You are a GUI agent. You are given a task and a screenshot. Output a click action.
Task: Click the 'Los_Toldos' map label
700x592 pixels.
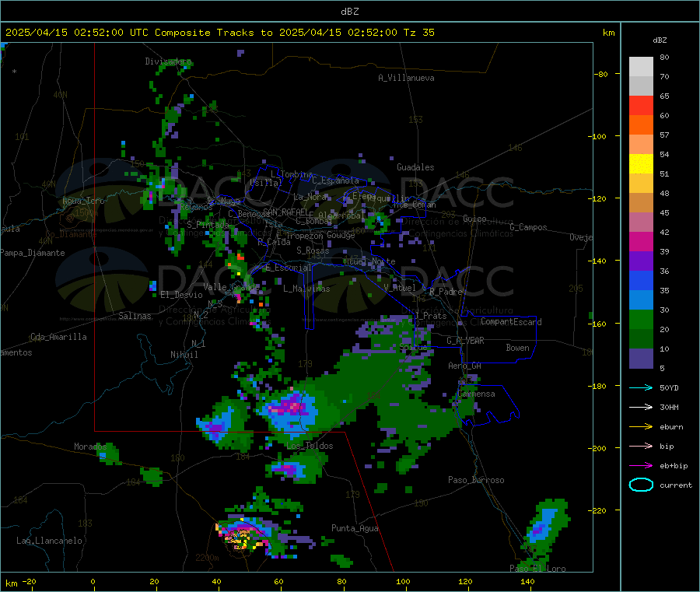tap(310, 446)
